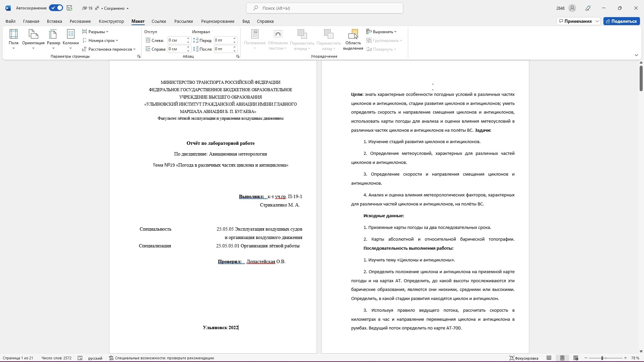This screenshot has height=362, width=644.
Task: Click the scroll down arrow
Action: pyautogui.click(x=641, y=351)
